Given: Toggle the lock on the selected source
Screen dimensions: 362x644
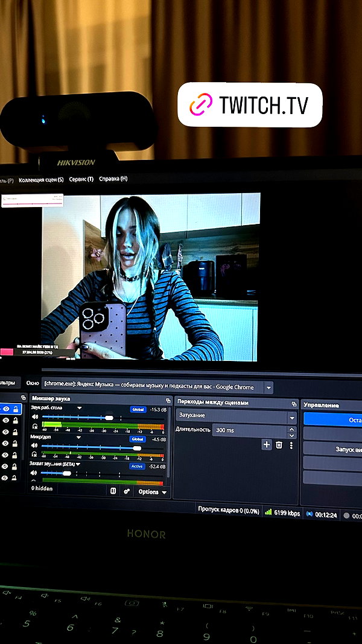Looking at the screenshot, I should pos(15,409).
